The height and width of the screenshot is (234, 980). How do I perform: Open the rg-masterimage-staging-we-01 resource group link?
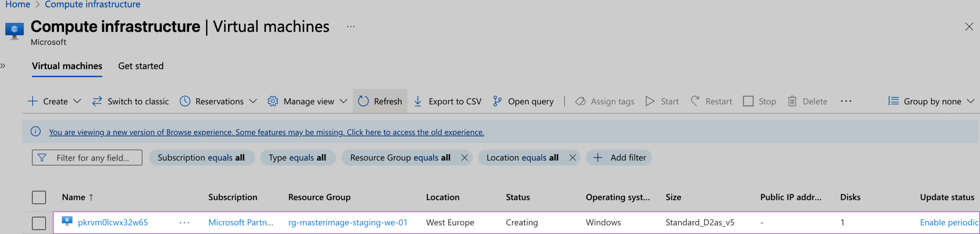point(348,223)
